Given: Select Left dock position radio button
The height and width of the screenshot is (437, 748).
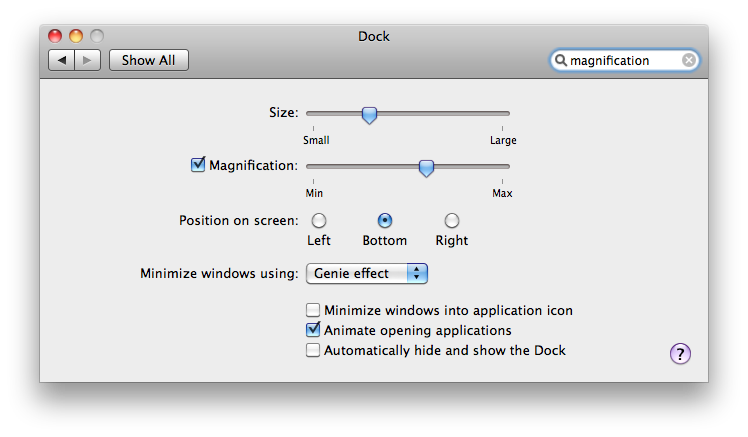Looking at the screenshot, I should 319,220.
